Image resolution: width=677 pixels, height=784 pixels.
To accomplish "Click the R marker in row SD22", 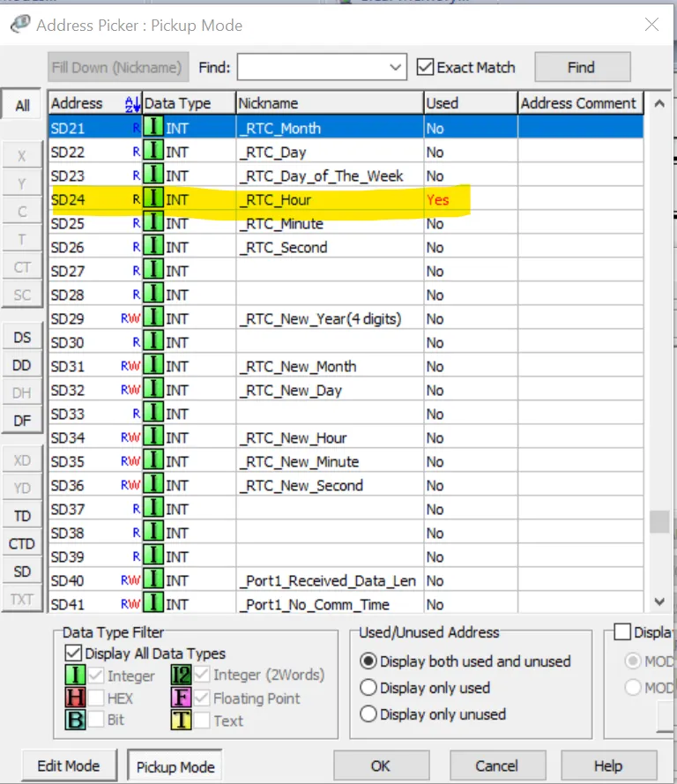I will click(x=137, y=152).
